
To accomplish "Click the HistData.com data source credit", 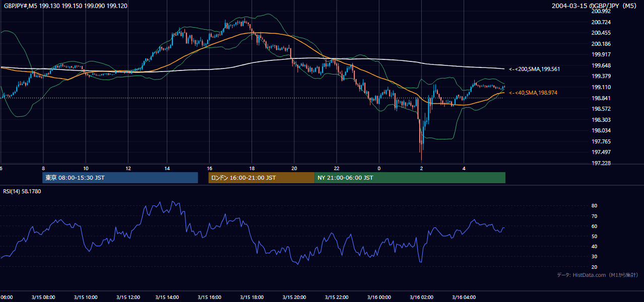I will [598, 275].
